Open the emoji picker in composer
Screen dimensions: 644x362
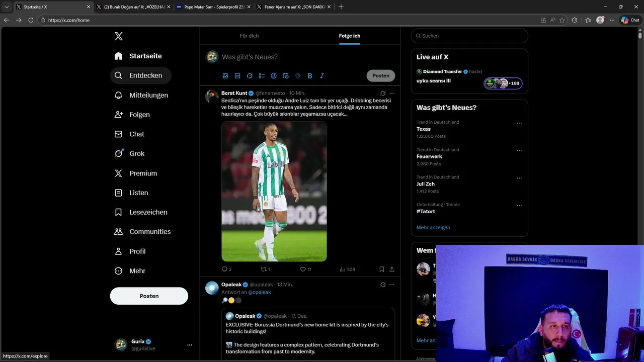[274, 76]
